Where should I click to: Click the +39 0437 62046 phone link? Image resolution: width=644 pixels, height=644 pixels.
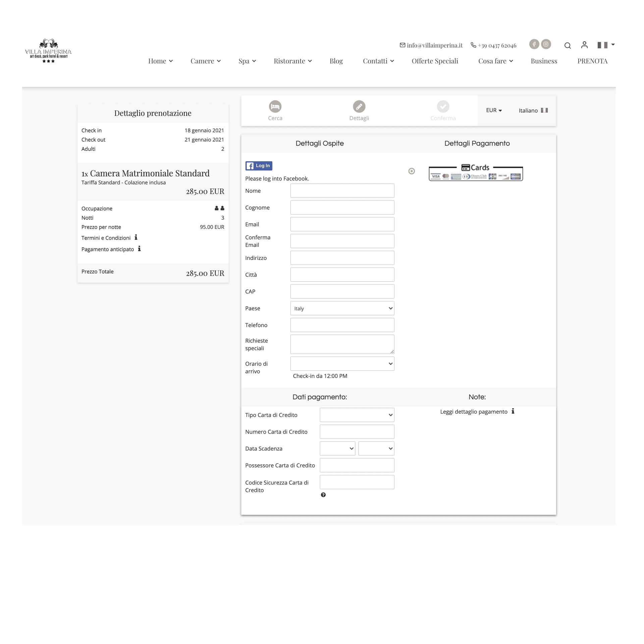[497, 45]
